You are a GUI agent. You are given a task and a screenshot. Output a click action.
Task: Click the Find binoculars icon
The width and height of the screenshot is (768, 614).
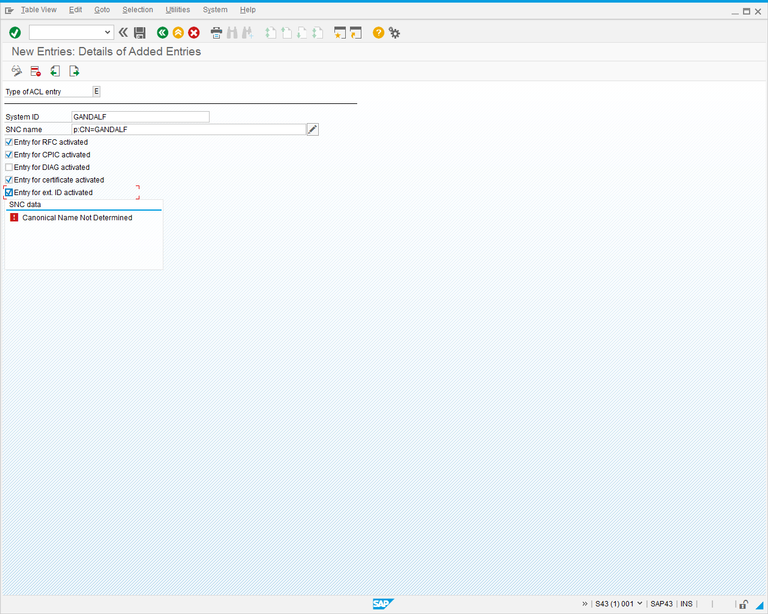(x=232, y=33)
